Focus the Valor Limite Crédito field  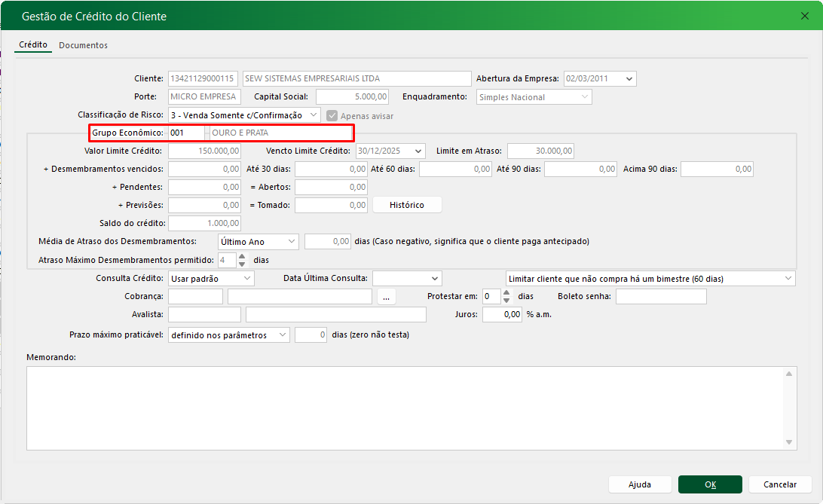click(205, 151)
